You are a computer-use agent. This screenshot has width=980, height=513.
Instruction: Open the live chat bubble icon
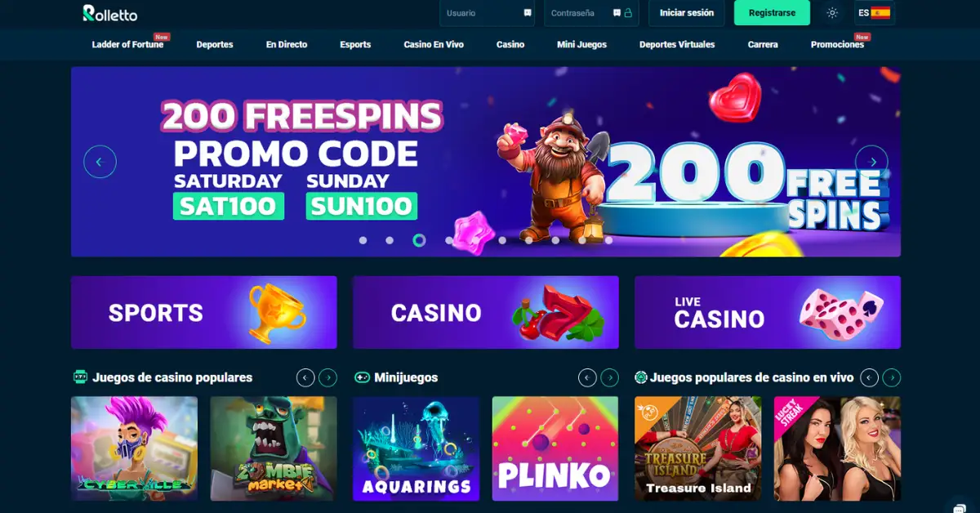960,506
